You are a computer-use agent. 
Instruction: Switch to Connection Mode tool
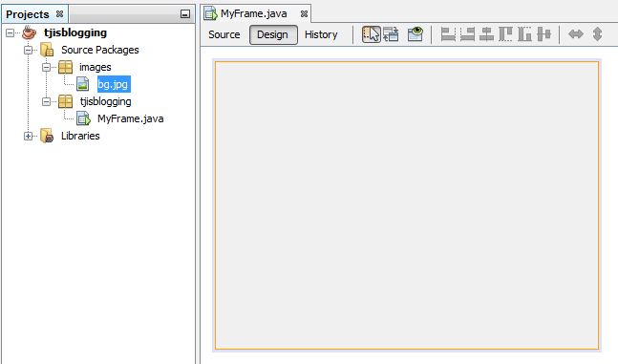(391, 34)
